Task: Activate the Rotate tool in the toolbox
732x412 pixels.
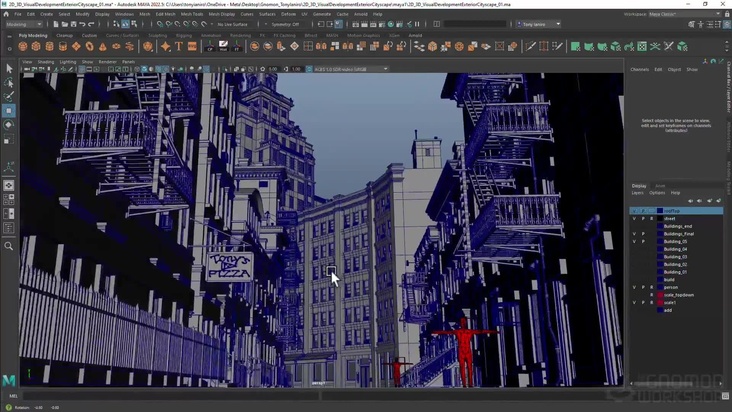Action: click(x=9, y=125)
